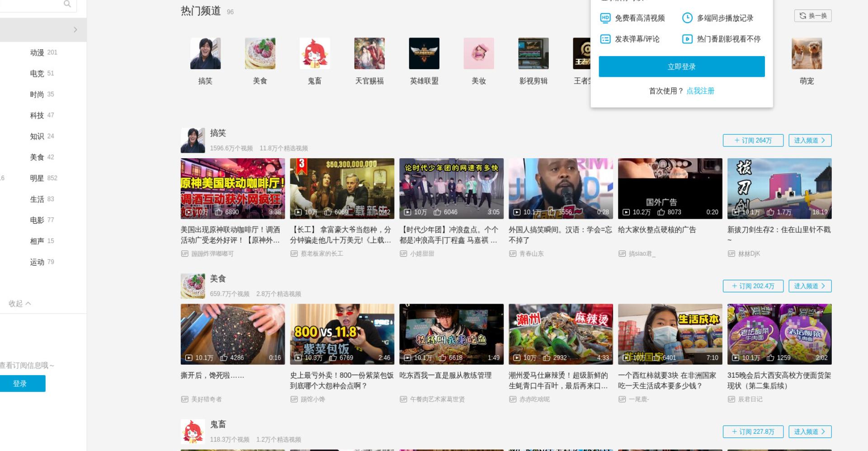This screenshot has width=868, height=451.
Task: Open the video title 撕开后，馋死啦
Action: pyautogui.click(x=212, y=375)
